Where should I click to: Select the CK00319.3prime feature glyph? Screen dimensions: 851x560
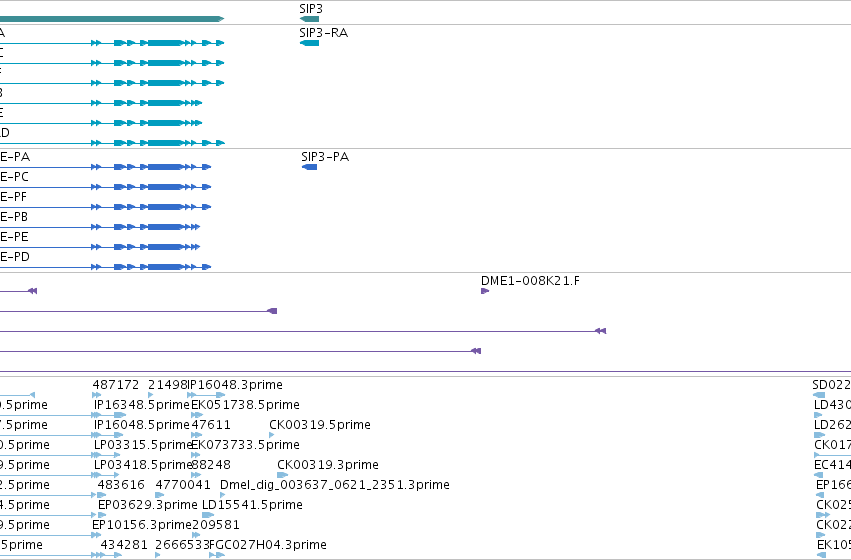283,475
